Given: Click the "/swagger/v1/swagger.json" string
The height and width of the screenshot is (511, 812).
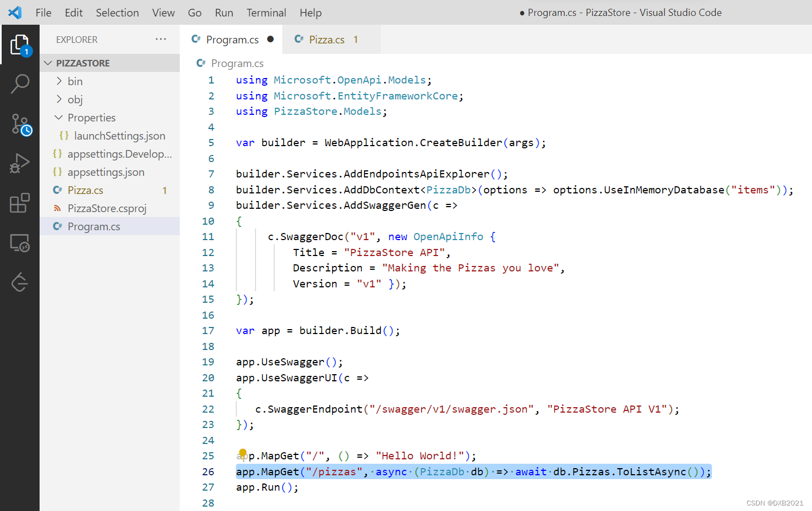Looking at the screenshot, I should coord(452,409).
